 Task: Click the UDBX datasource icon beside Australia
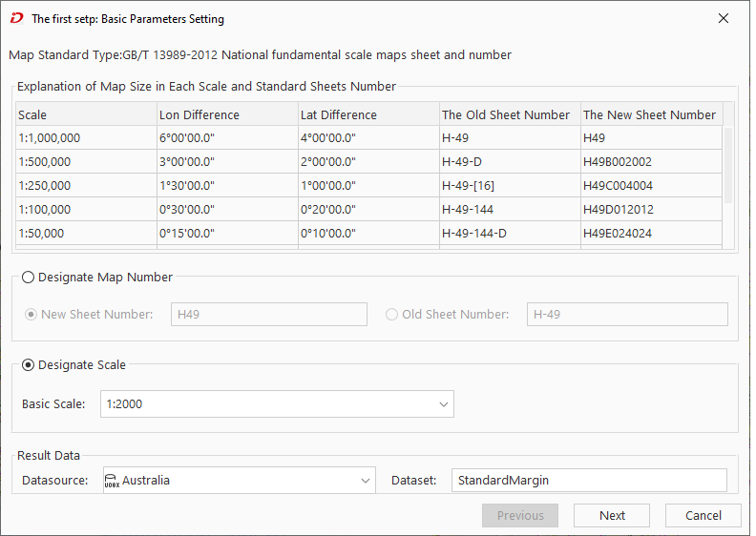point(111,481)
